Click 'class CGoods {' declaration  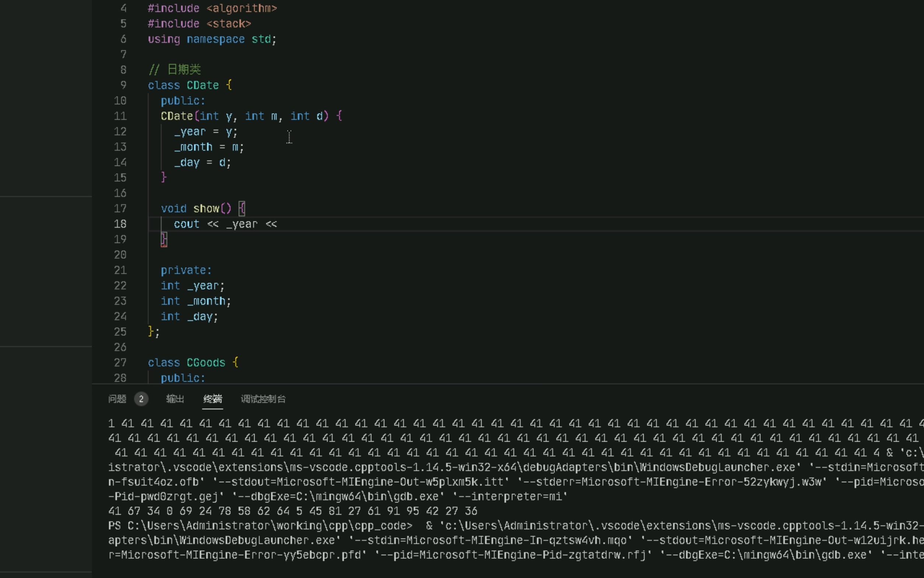[x=193, y=362]
